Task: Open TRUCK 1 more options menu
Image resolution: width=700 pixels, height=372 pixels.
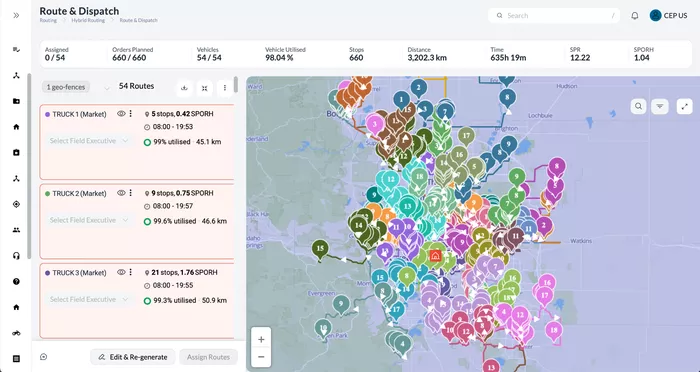Action: coord(130,114)
